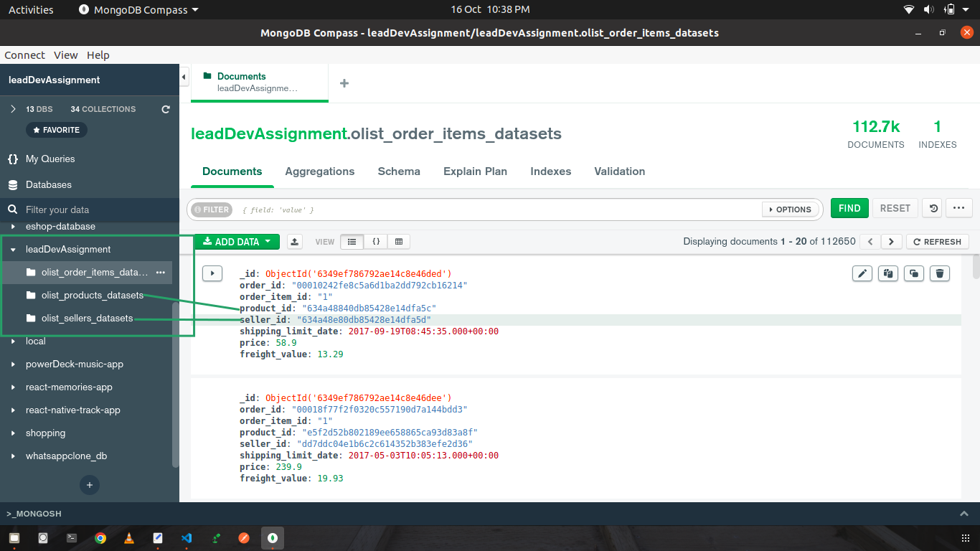Create a new database with plus icon
The width and height of the screenshot is (980, 551).
pyautogui.click(x=90, y=485)
